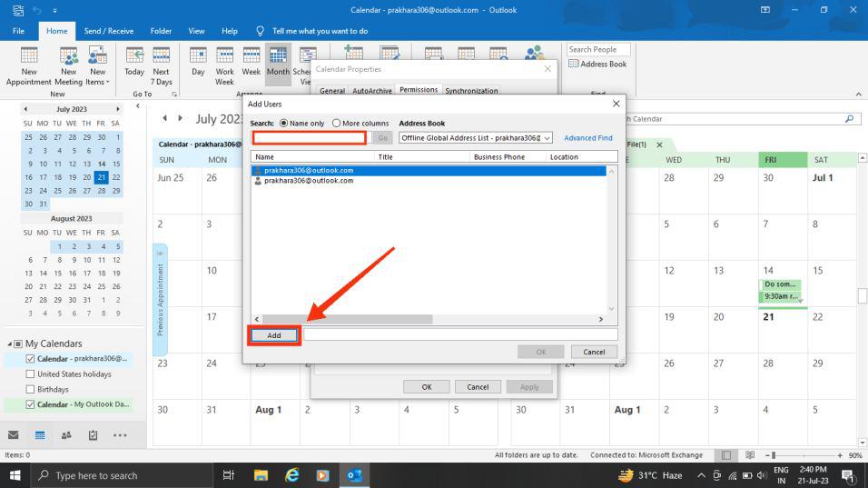Click Cancel in Calendar Properties dialog

pyautogui.click(x=478, y=386)
